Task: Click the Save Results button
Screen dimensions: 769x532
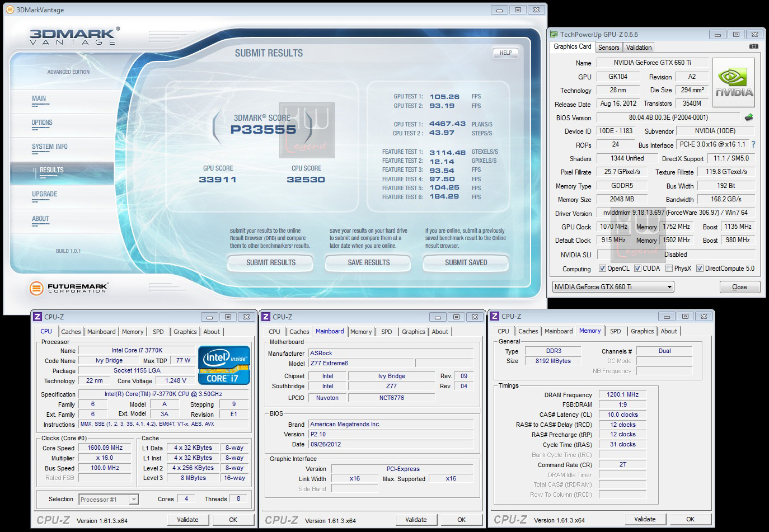Action: pyautogui.click(x=368, y=262)
